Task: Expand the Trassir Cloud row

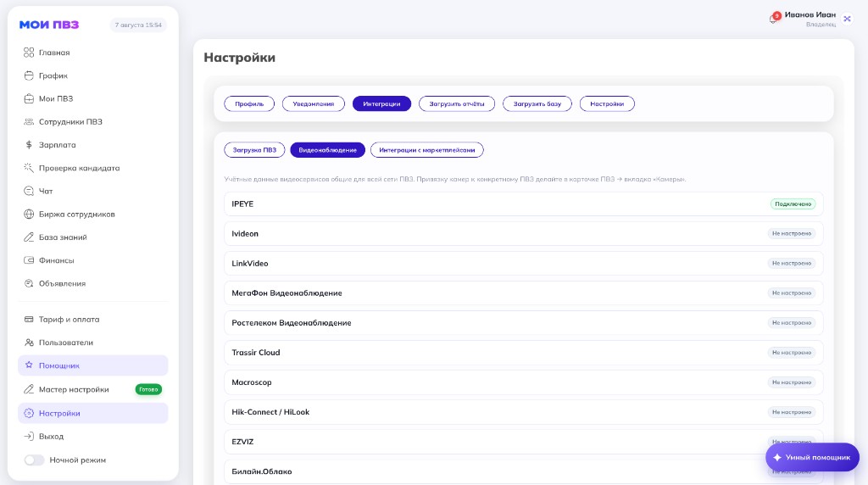Action: pos(523,353)
